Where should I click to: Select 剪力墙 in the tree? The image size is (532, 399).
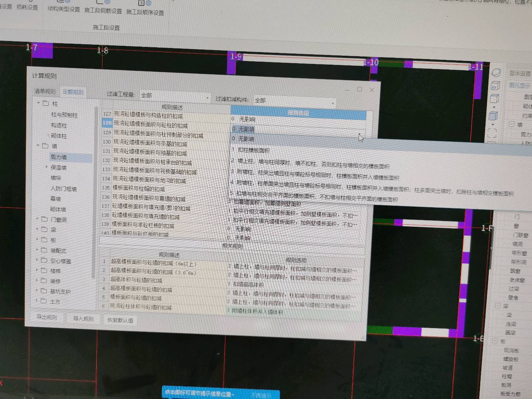[59, 157]
